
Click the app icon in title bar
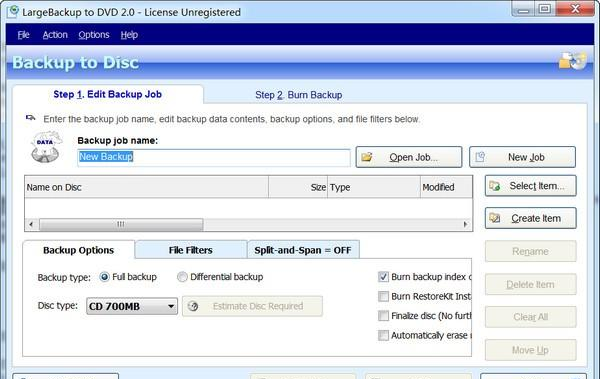[x=13, y=11]
